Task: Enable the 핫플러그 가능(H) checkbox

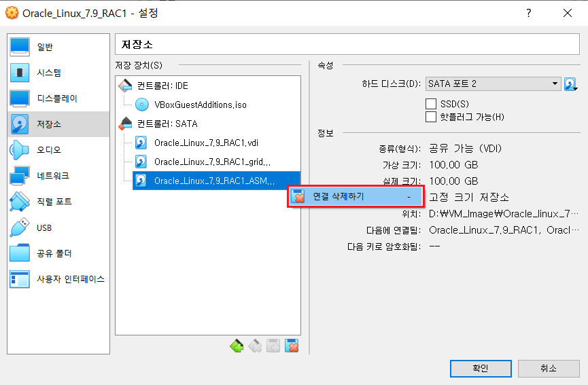Action: pyautogui.click(x=431, y=117)
